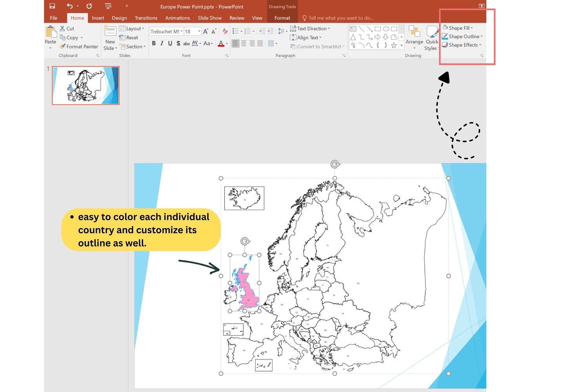Open the font size dropdown
This screenshot has height=392, width=588.
tap(200, 31)
